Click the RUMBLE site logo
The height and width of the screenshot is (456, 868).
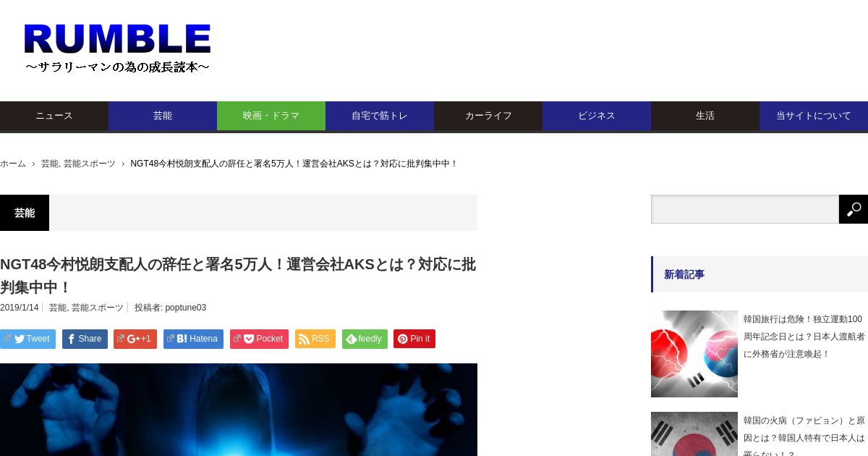117,48
